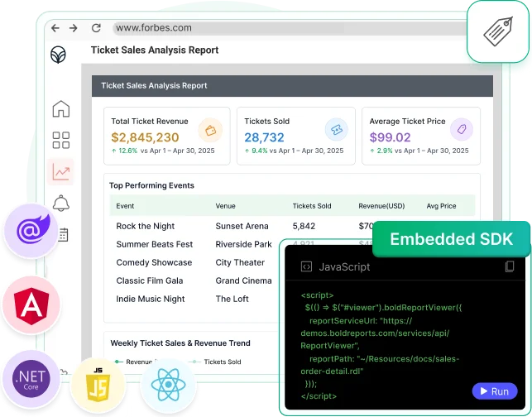Click the browser forward arrow
Screen dimensions: 532x417
[74, 28]
